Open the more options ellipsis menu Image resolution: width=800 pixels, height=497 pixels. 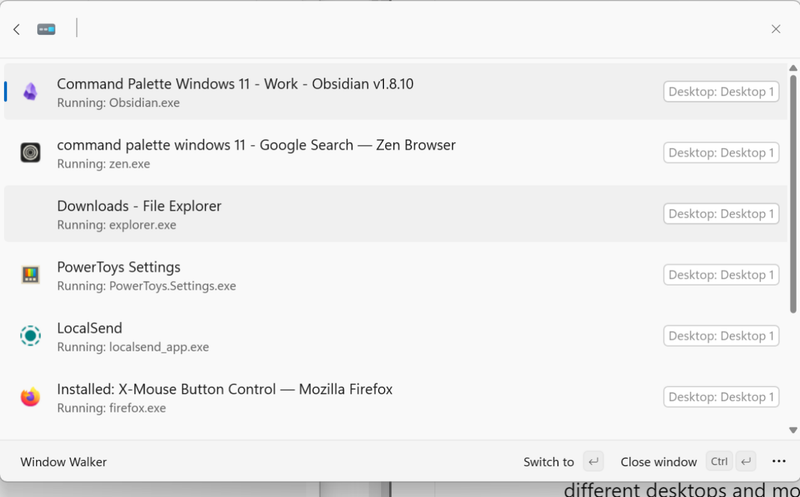pos(779,462)
